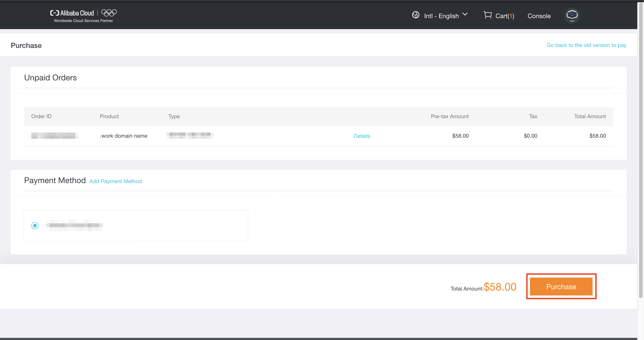Click the chevron beside Intl - English
The width and height of the screenshot is (644, 340).
point(465,14)
